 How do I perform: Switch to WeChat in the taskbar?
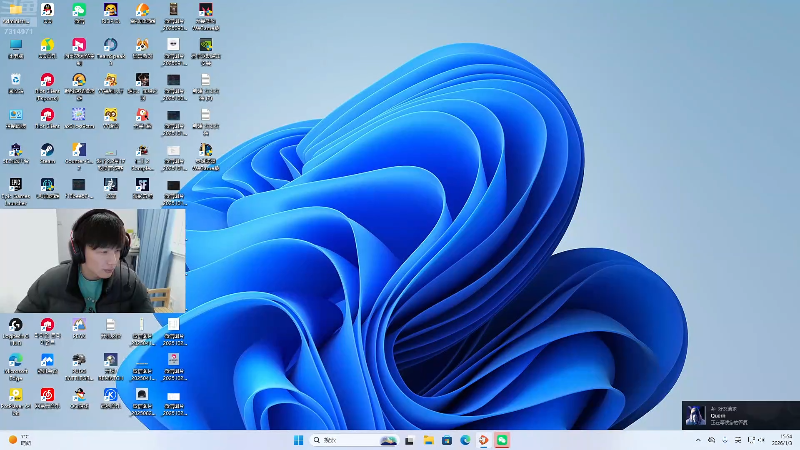502,440
